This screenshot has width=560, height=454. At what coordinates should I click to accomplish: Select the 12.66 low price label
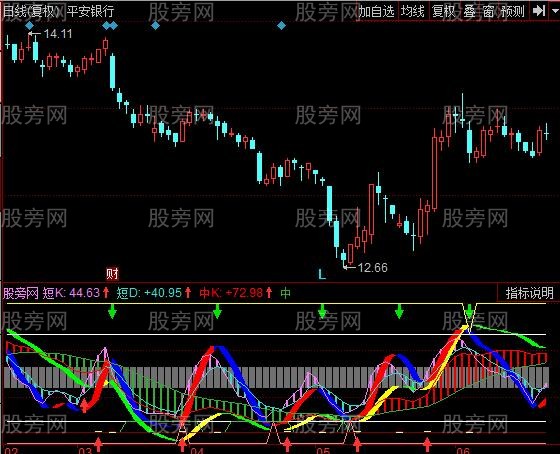372,268
